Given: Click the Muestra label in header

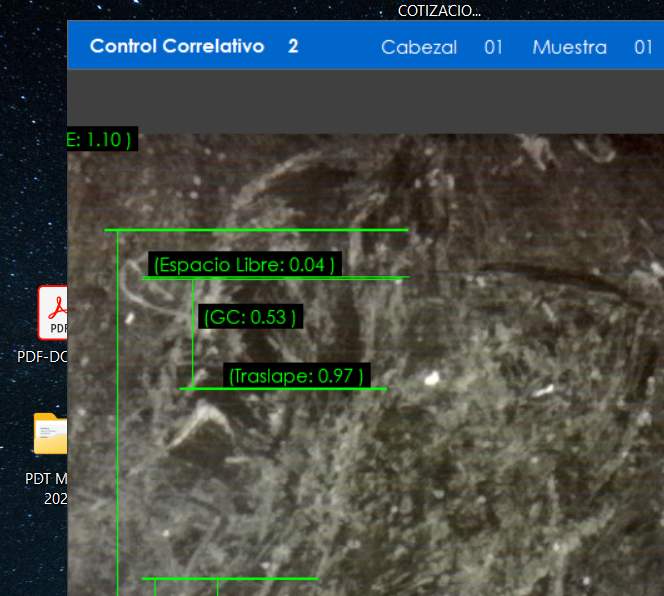Looking at the screenshot, I should [569, 47].
